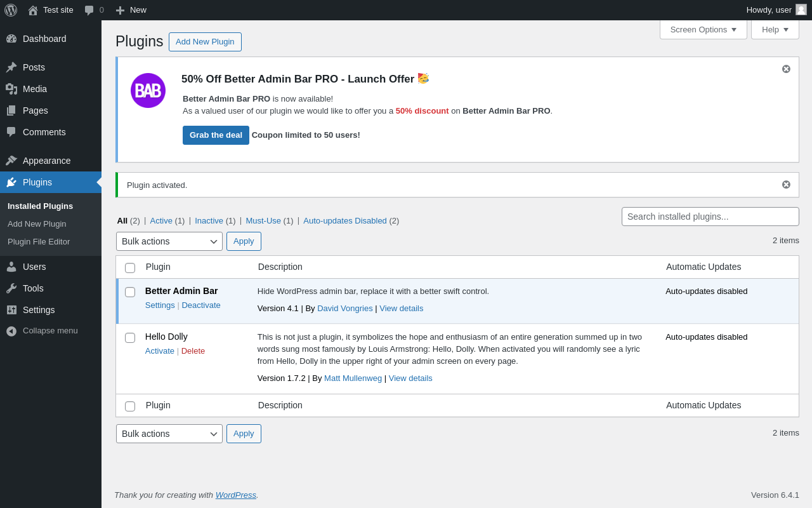Open the top Bulk actions dropdown
Image resolution: width=812 pixels, height=508 pixels.
(169, 241)
